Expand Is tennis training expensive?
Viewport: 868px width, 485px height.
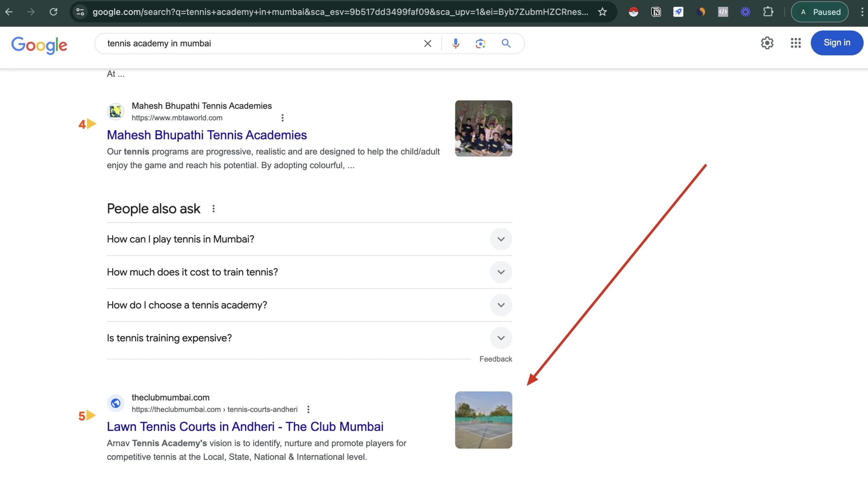(x=309, y=338)
